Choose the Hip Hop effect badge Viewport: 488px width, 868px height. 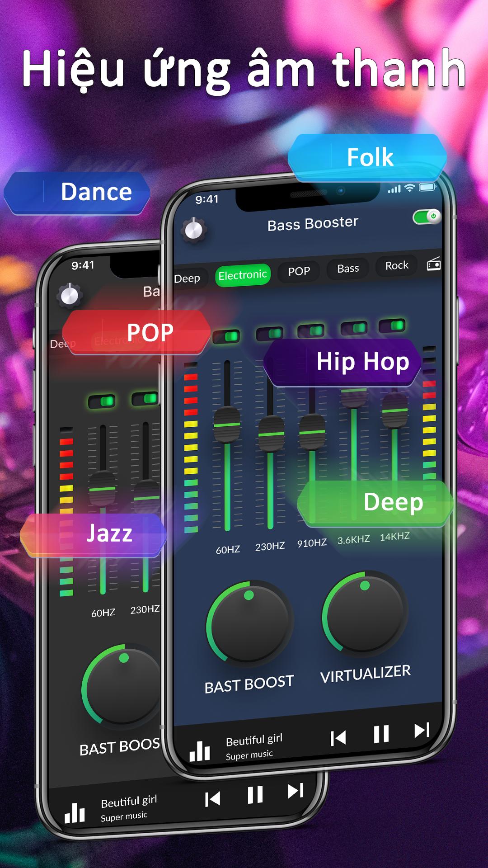point(343,362)
